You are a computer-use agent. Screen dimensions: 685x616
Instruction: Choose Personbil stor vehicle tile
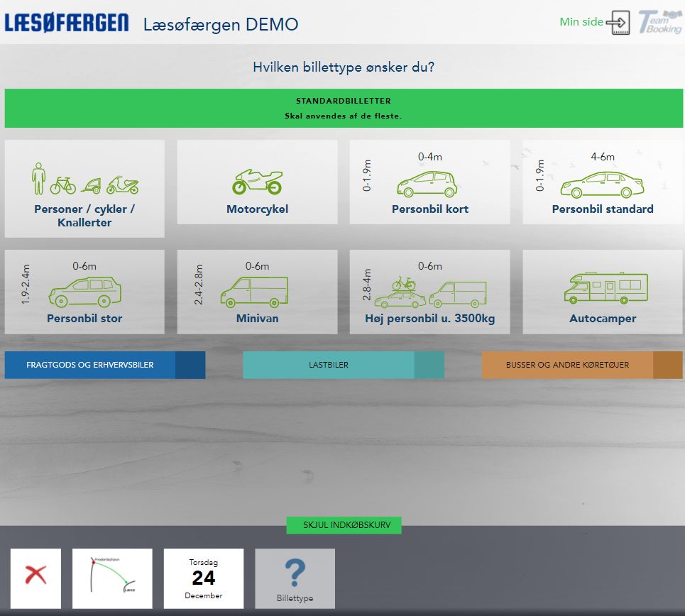(84, 292)
